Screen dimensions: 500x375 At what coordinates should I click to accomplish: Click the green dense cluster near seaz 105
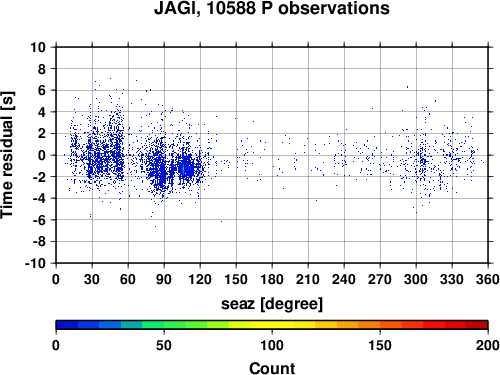(x=183, y=168)
